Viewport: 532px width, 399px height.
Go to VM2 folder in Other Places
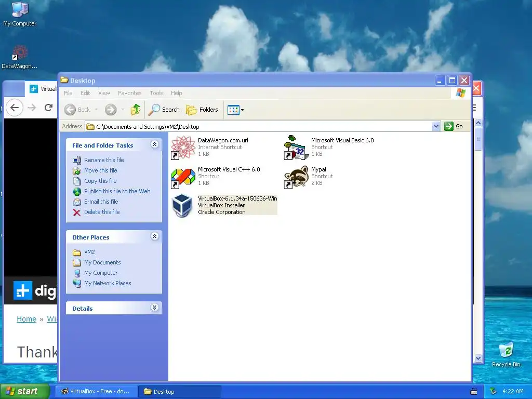pyautogui.click(x=89, y=252)
